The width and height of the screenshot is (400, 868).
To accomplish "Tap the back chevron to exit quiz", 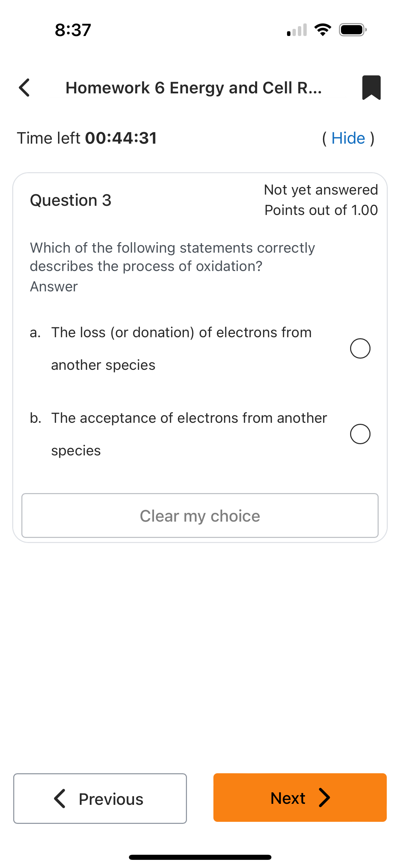I will click(x=24, y=87).
